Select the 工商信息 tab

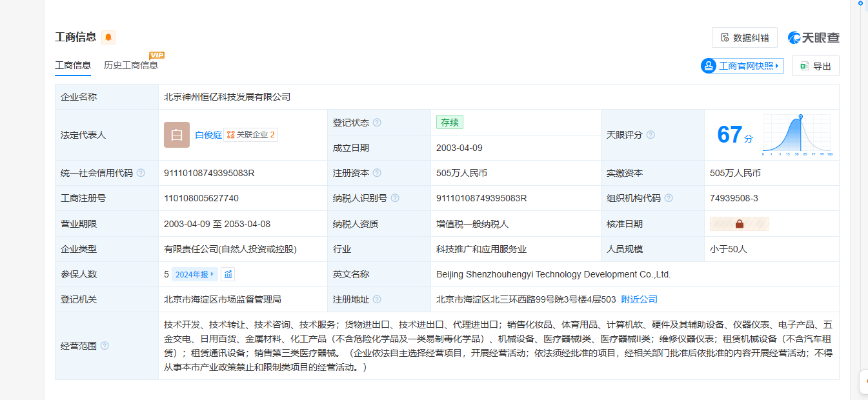tap(73, 65)
